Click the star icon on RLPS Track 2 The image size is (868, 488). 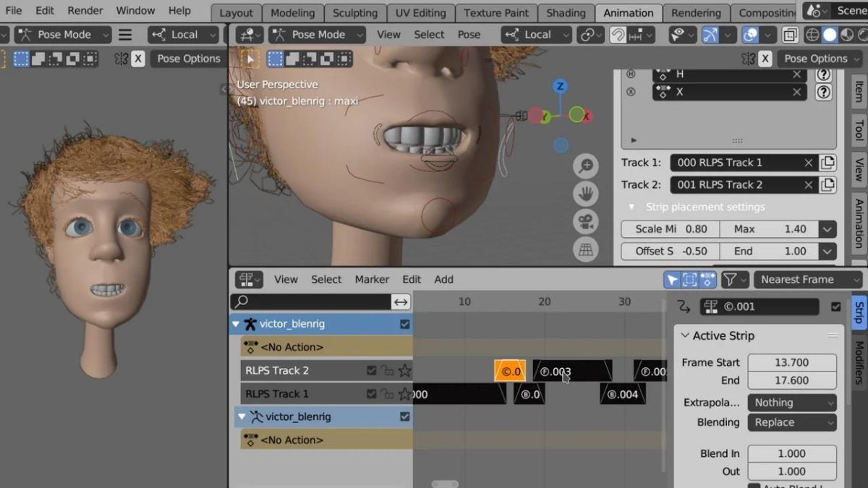click(404, 370)
